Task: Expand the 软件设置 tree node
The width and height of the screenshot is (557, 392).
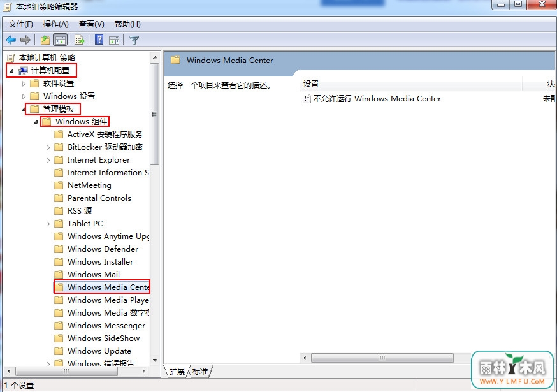Action: pos(24,84)
